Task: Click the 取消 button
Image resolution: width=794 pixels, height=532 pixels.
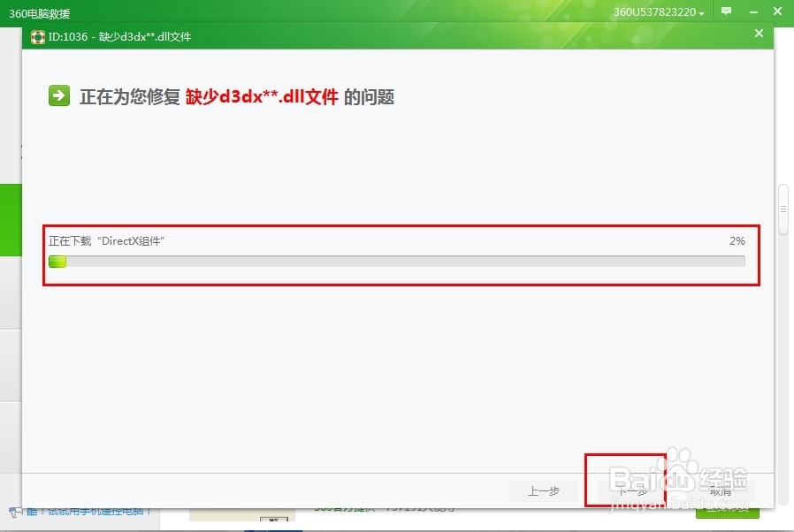Action: [720, 491]
